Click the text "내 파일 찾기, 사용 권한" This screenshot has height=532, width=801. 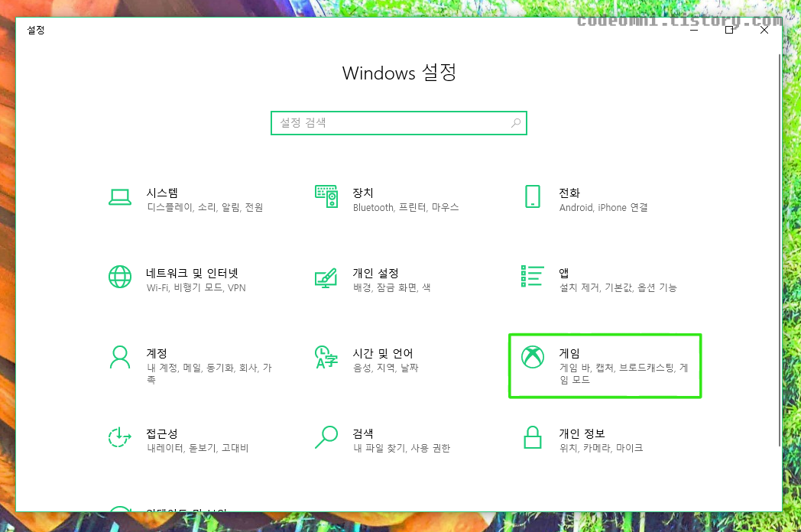click(x=401, y=448)
